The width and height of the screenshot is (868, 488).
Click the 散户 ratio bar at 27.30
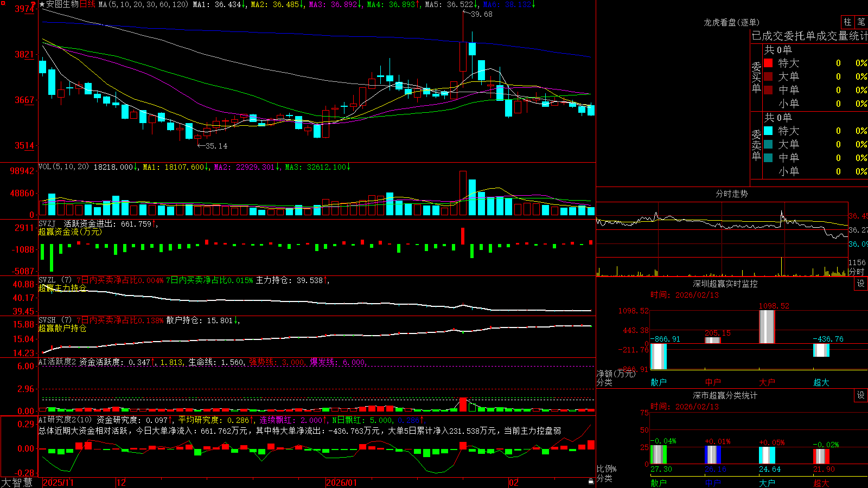pos(659,455)
